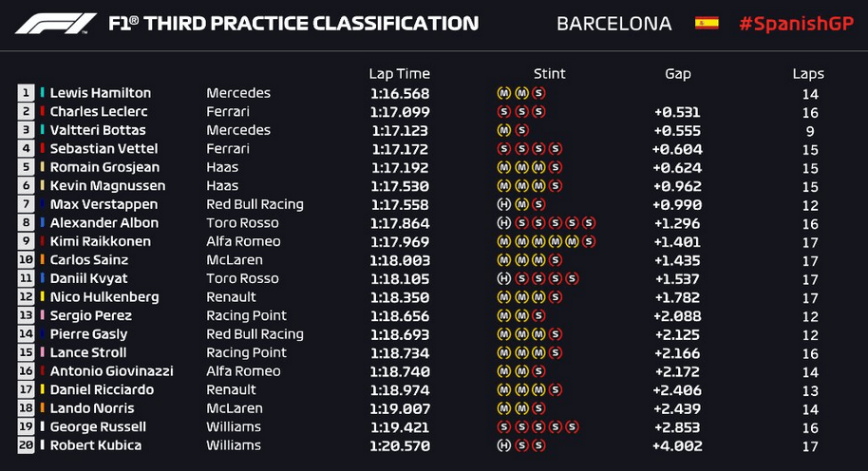Open the #SpanishGP hashtag link
The image size is (868, 471).
tap(796, 24)
